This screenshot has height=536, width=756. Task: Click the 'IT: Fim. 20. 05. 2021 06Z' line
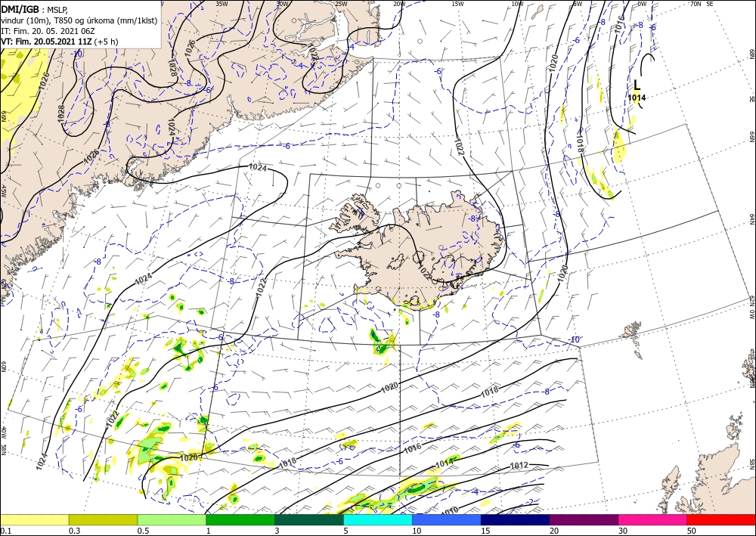(48, 31)
